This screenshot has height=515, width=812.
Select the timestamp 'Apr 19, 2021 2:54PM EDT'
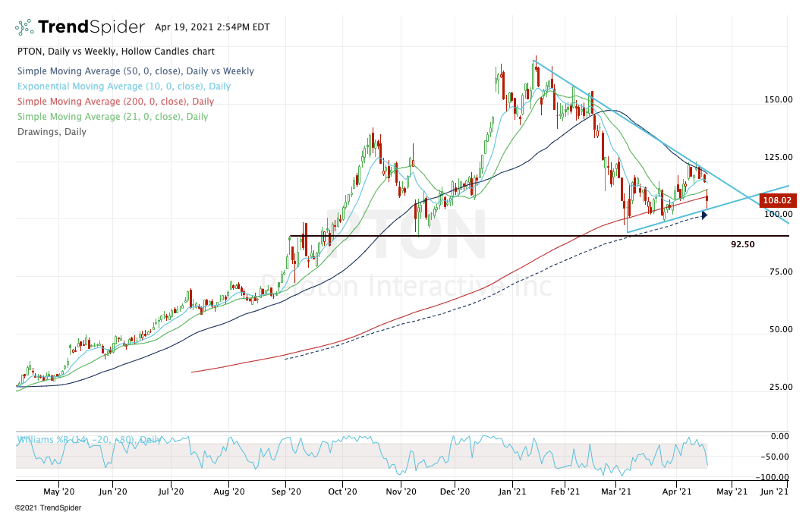tap(212, 27)
